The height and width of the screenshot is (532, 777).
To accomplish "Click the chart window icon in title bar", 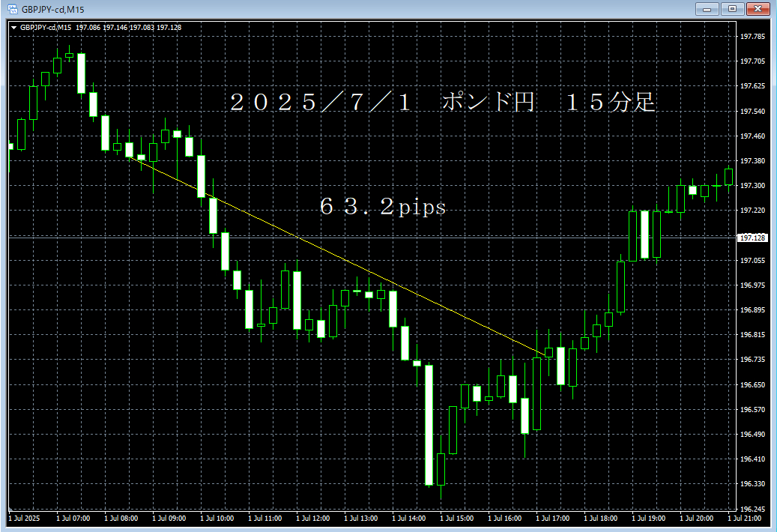I will point(11,9).
